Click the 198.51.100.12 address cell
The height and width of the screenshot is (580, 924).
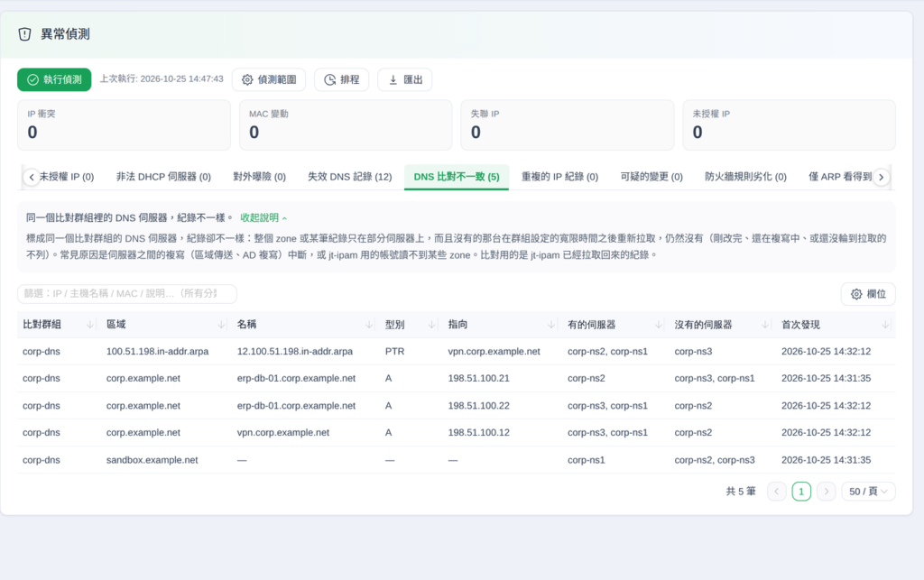(x=478, y=433)
